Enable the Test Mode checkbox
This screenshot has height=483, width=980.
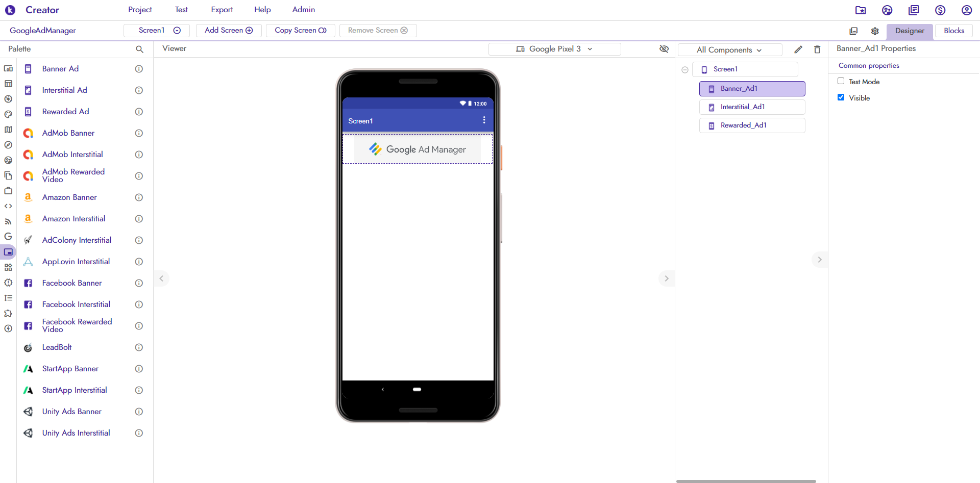pos(841,81)
